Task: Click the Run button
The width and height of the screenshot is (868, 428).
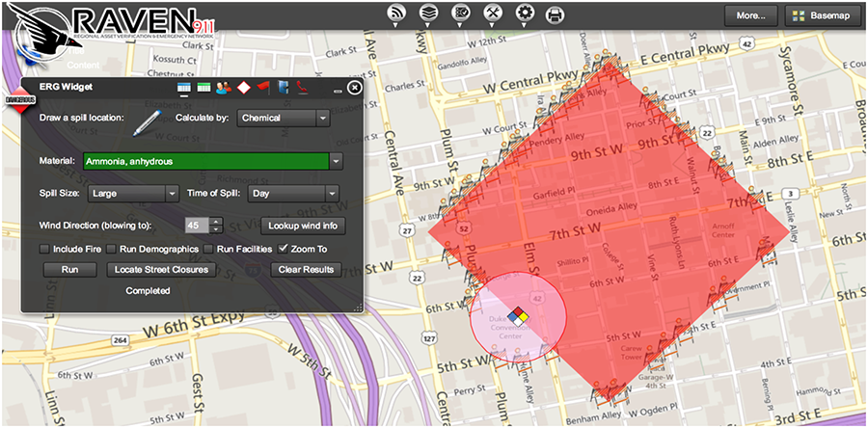Action: (70, 270)
